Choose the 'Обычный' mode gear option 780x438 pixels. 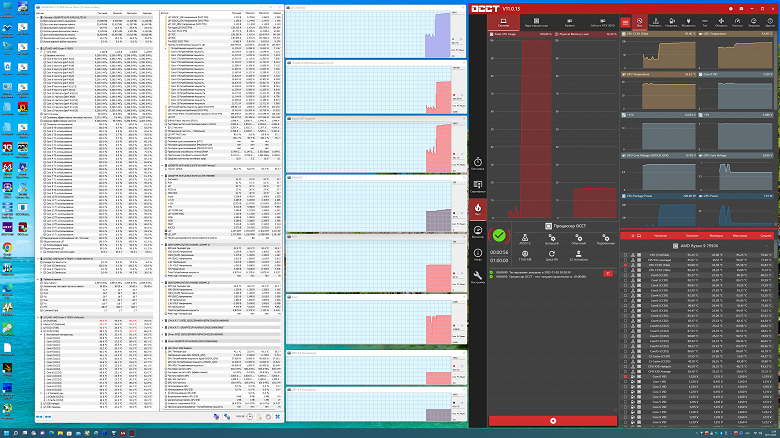[579, 239]
